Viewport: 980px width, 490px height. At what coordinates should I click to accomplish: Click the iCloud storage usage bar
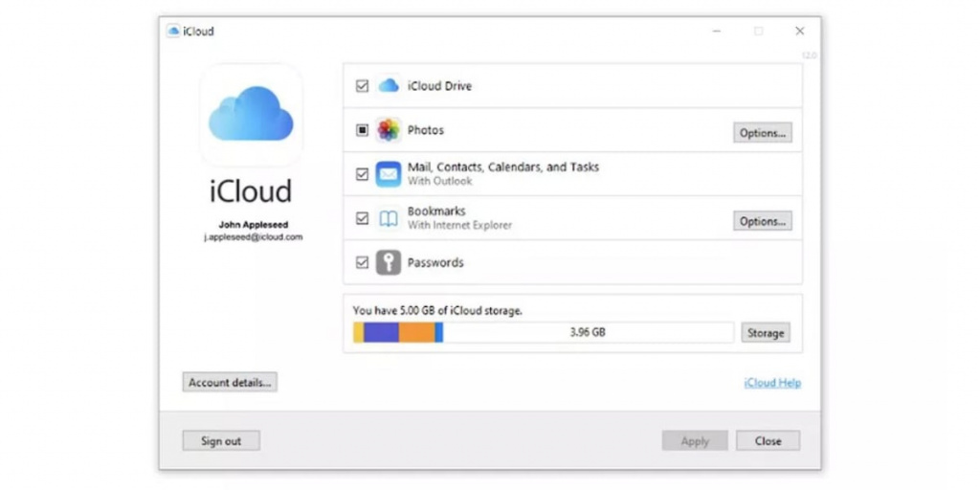(x=543, y=333)
